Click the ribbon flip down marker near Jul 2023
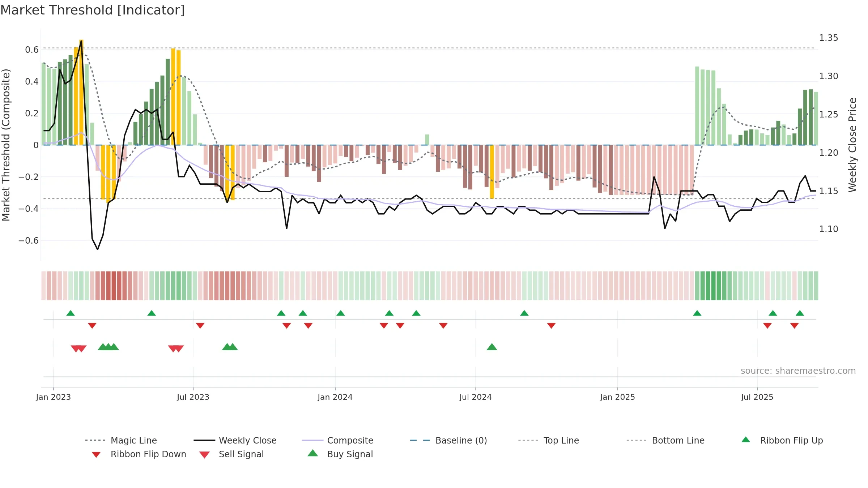The height and width of the screenshot is (488, 868). (x=200, y=326)
